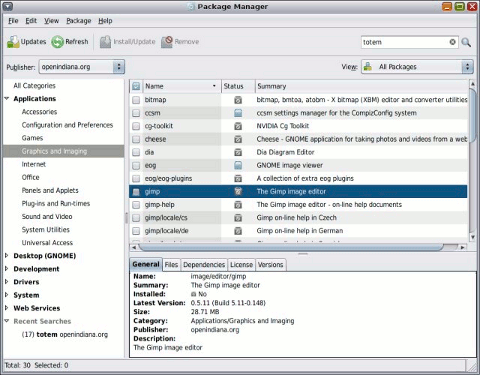
Task: Click the status icon of gimp/locale/cs row
Action: (x=238, y=218)
